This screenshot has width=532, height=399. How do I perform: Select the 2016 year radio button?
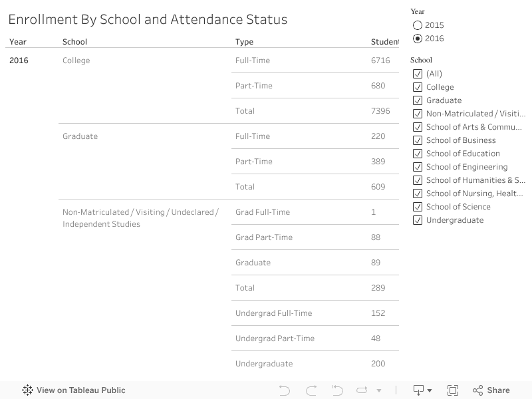coord(418,39)
